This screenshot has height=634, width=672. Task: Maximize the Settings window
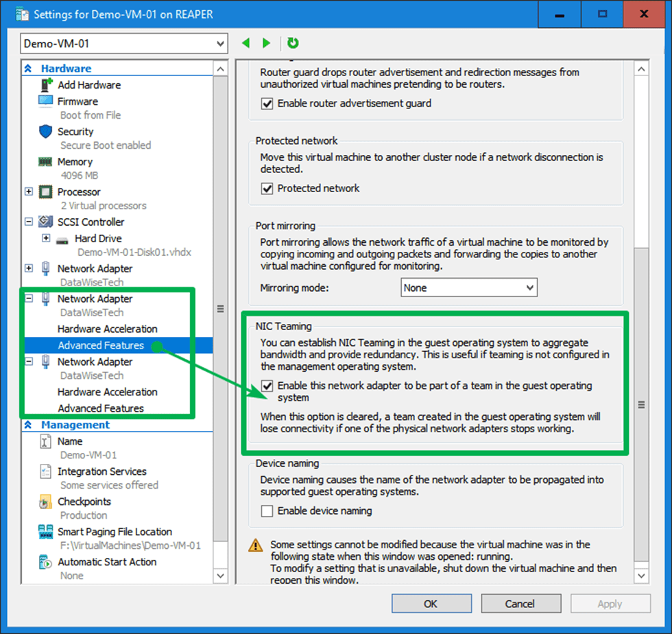602,14
